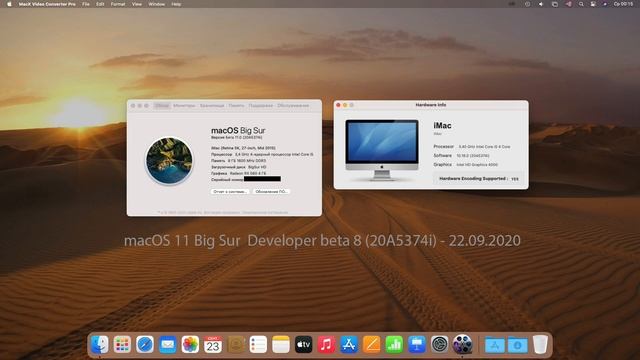The width and height of the screenshot is (640, 360).
Task: Open Control Center in menu bar
Action: 593,4
